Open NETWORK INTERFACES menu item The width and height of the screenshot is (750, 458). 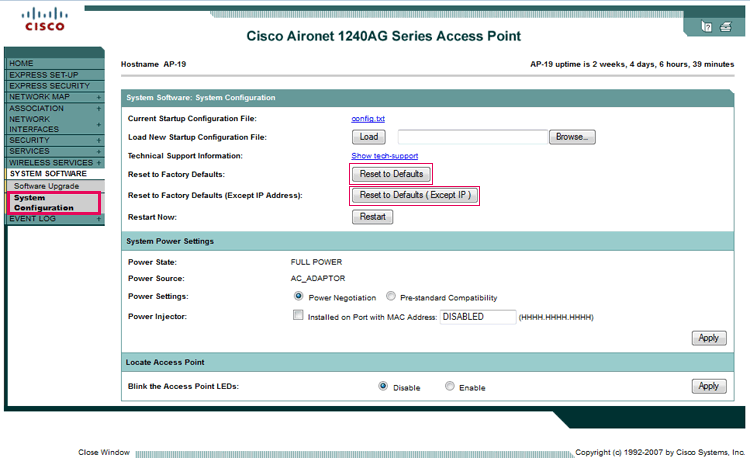34,124
